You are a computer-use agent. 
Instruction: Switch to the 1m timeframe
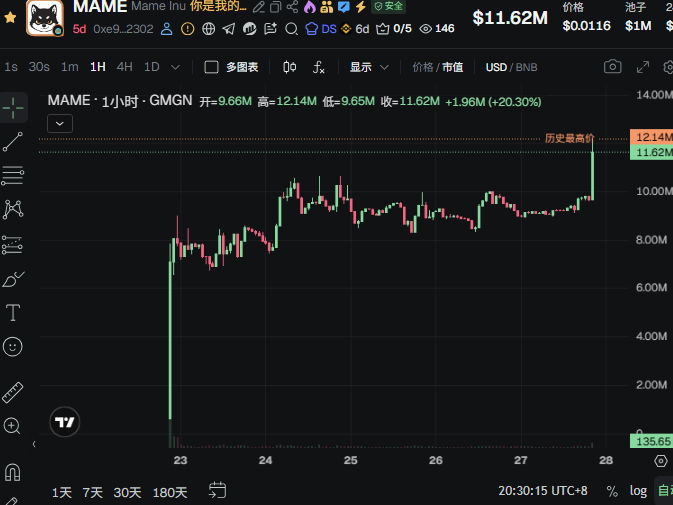coord(70,67)
